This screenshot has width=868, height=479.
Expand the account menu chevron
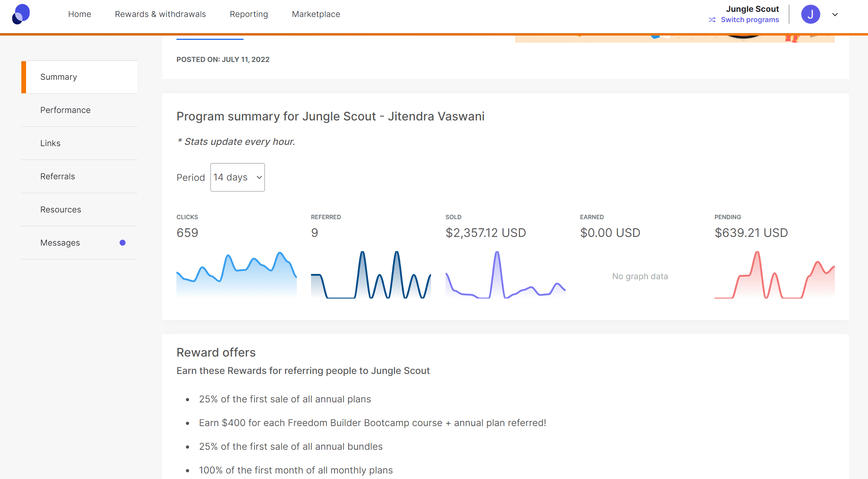pyautogui.click(x=835, y=15)
